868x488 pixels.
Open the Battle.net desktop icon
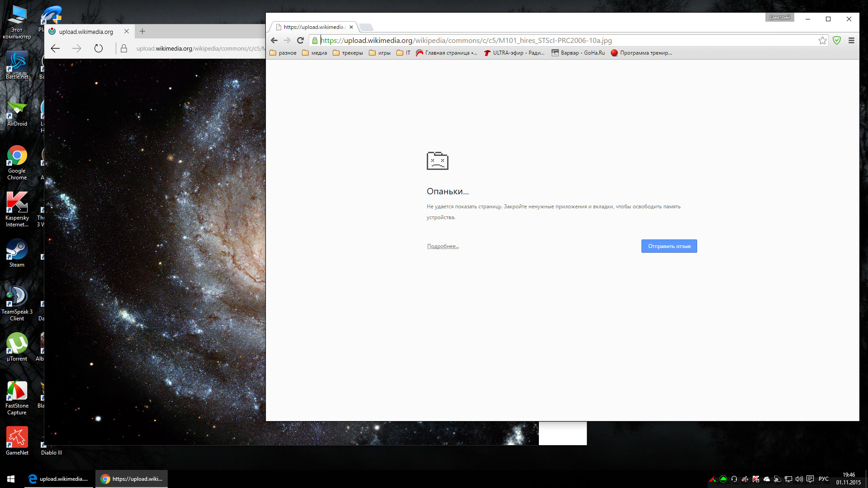17,65
